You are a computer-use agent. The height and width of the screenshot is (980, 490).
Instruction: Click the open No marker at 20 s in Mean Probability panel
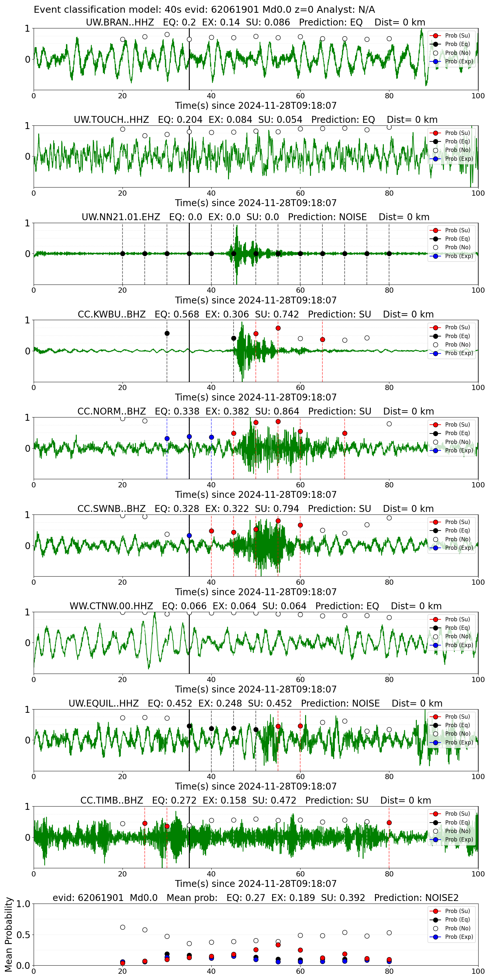122,927
